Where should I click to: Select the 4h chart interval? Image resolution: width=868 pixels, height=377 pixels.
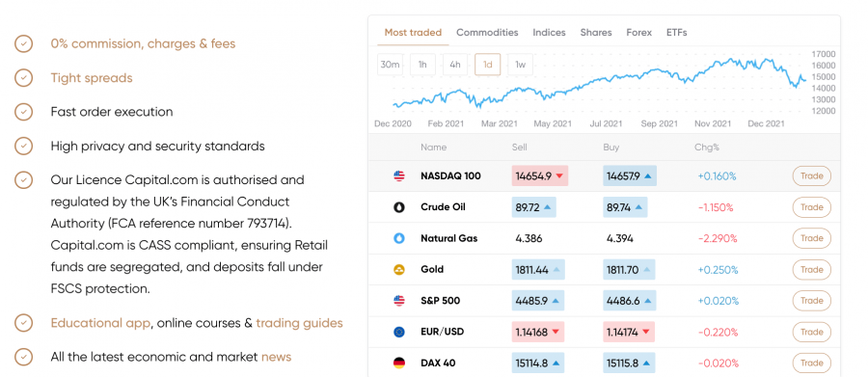point(455,65)
